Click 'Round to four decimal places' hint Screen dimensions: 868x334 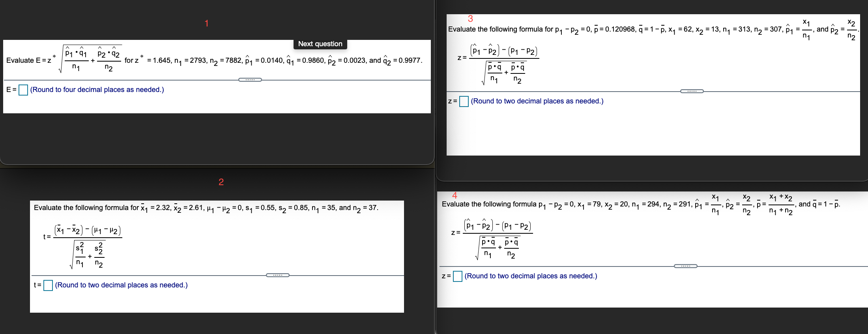point(97,90)
